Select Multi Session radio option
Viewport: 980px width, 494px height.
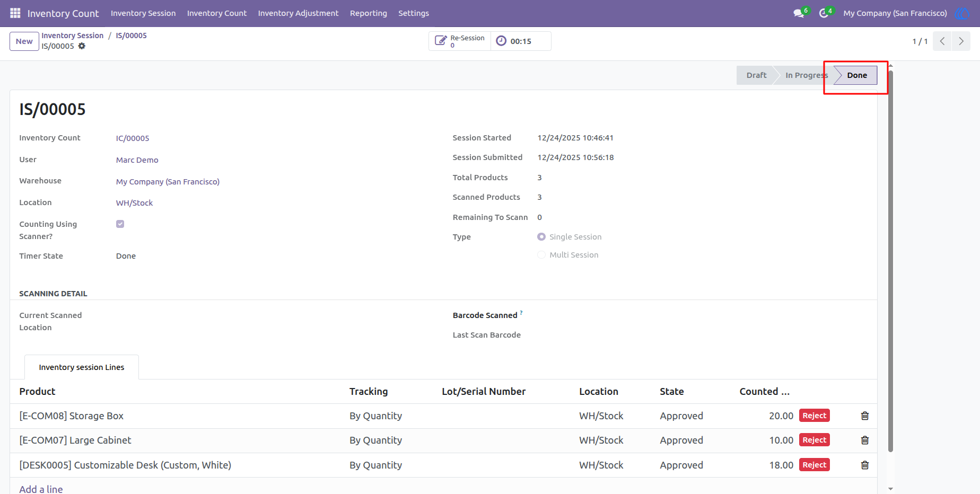point(541,255)
